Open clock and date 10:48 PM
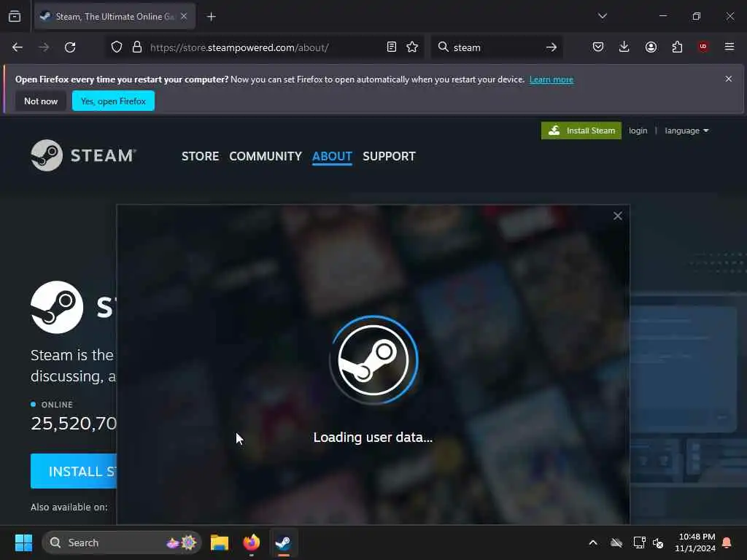The image size is (747, 560). pyautogui.click(x=694, y=542)
